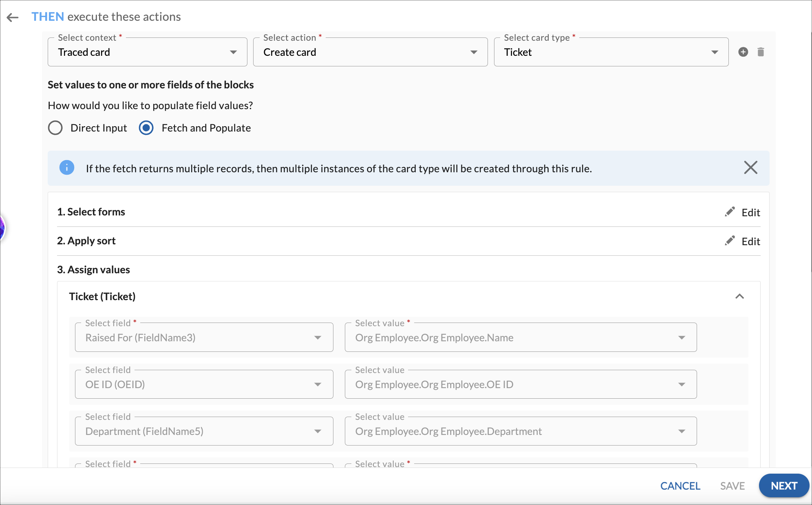This screenshot has width=812, height=505.
Task: Open Select context dropdown
Action: coord(147,52)
